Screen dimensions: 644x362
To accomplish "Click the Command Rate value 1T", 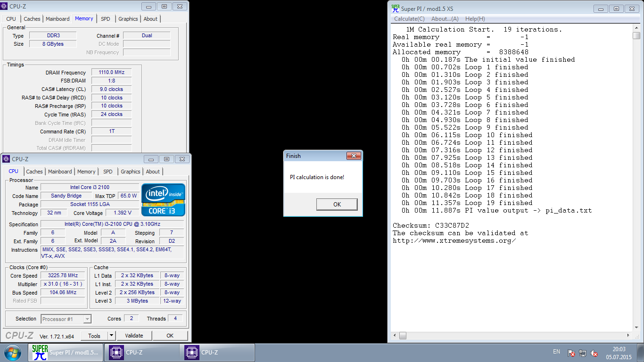I will click(111, 132).
